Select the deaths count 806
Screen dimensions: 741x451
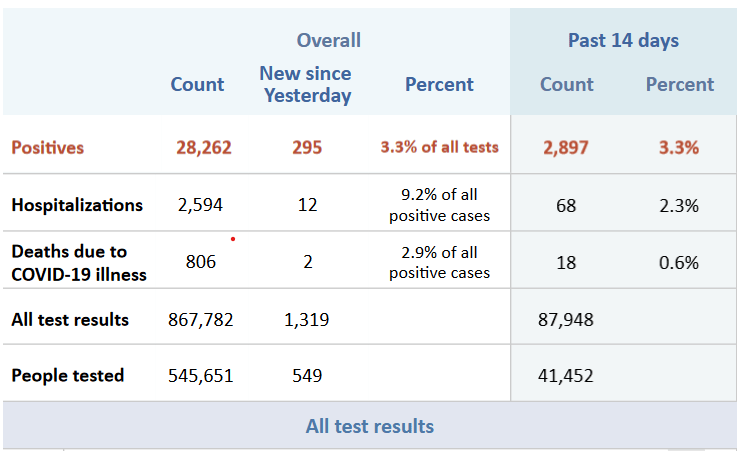201,262
